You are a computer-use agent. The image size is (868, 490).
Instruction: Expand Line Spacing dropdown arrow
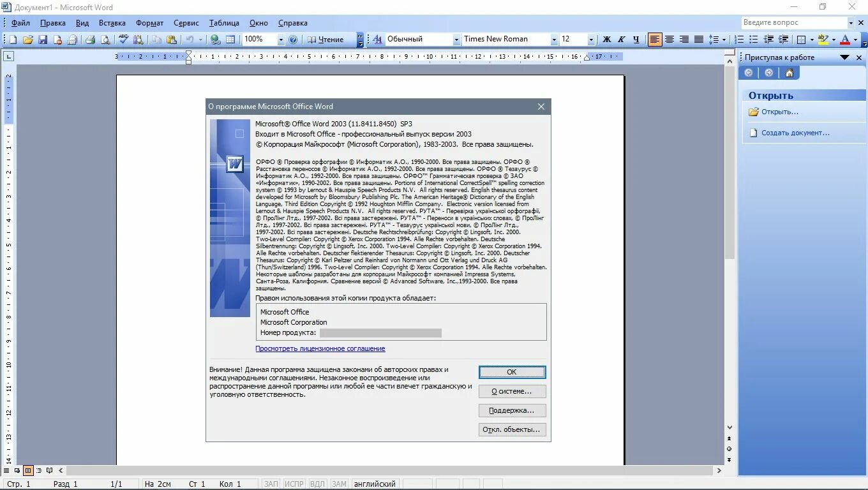tap(724, 40)
